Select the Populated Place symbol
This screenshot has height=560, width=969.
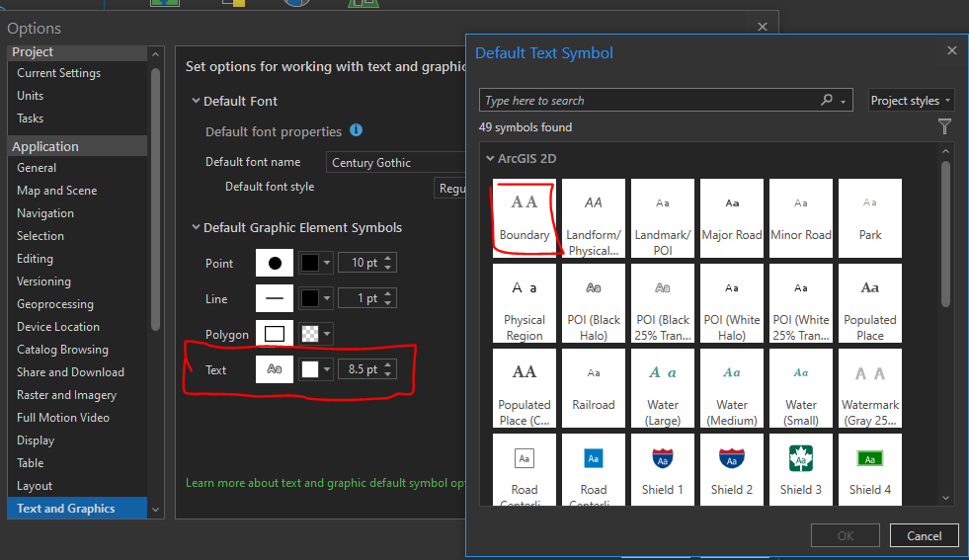(x=870, y=299)
